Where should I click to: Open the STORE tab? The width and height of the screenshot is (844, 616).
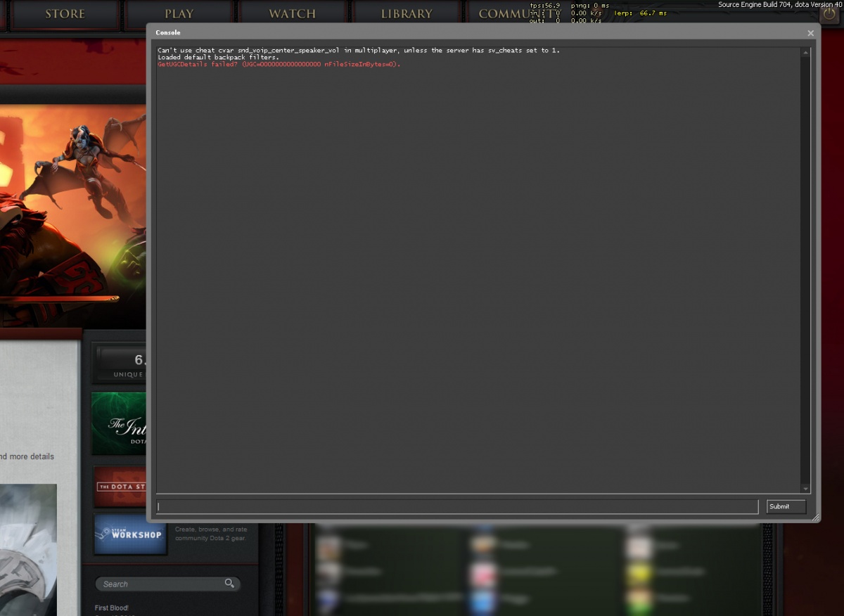(65, 13)
